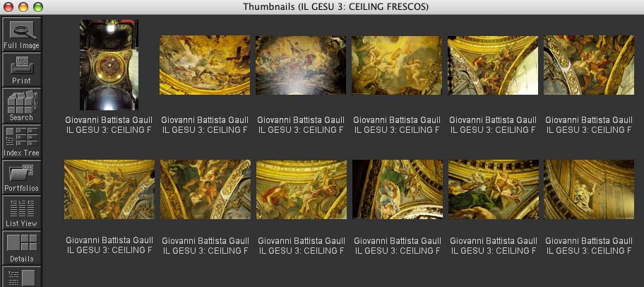Select the tall dome overview thumbnail
Screen dimensions: 644x287
click(109, 65)
